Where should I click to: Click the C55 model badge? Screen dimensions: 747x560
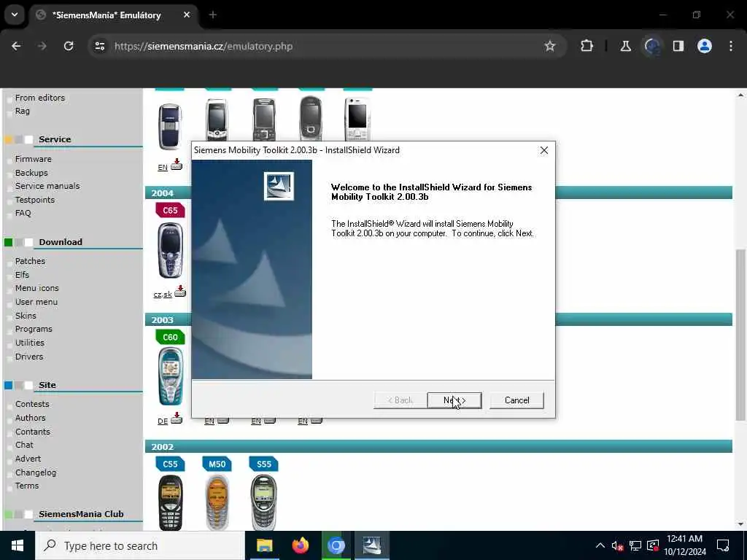tap(170, 464)
